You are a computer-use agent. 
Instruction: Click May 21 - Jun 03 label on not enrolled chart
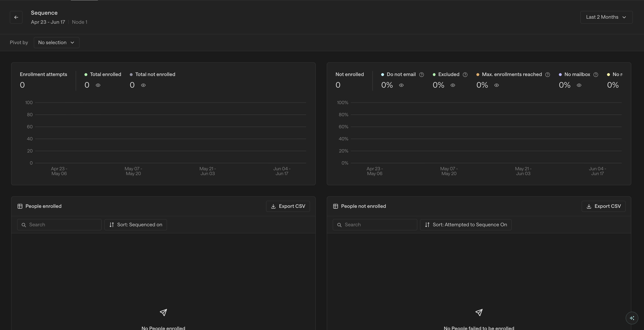[x=523, y=171]
